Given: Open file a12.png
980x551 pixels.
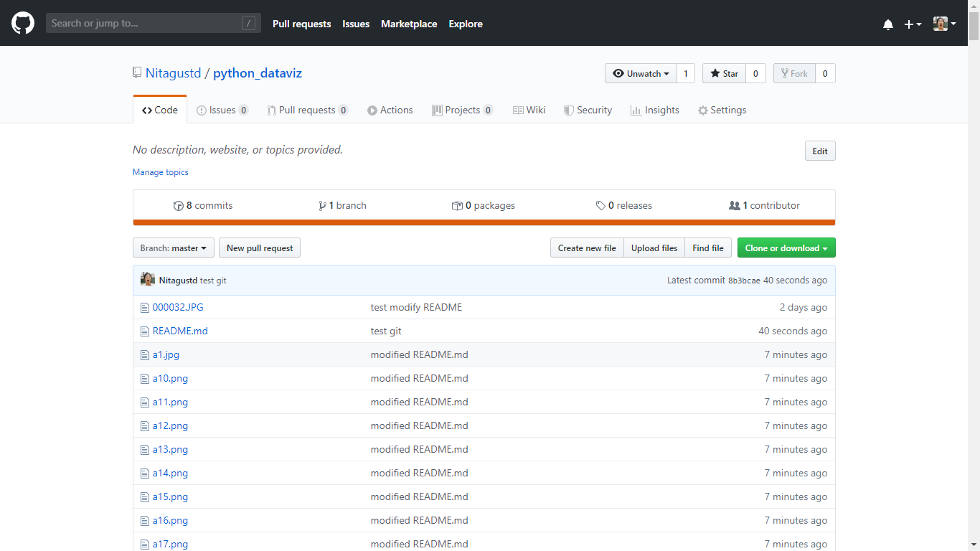Looking at the screenshot, I should point(170,425).
